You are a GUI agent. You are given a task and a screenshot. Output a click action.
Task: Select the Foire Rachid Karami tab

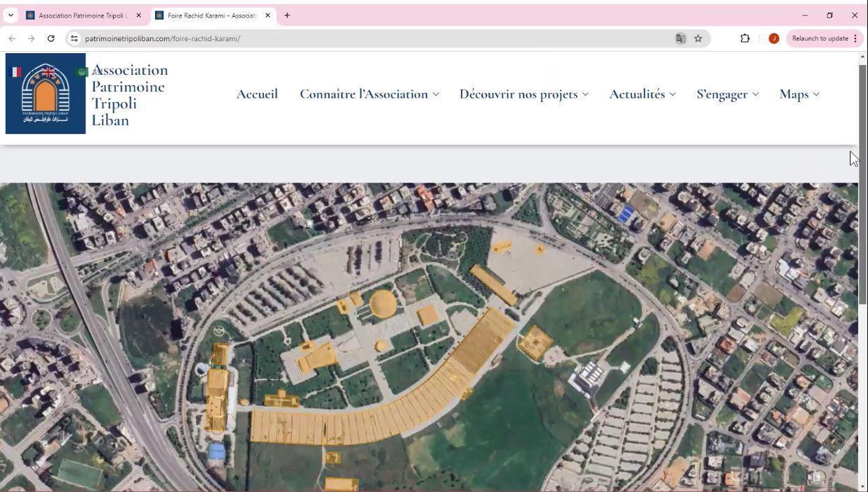pos(213,15)
